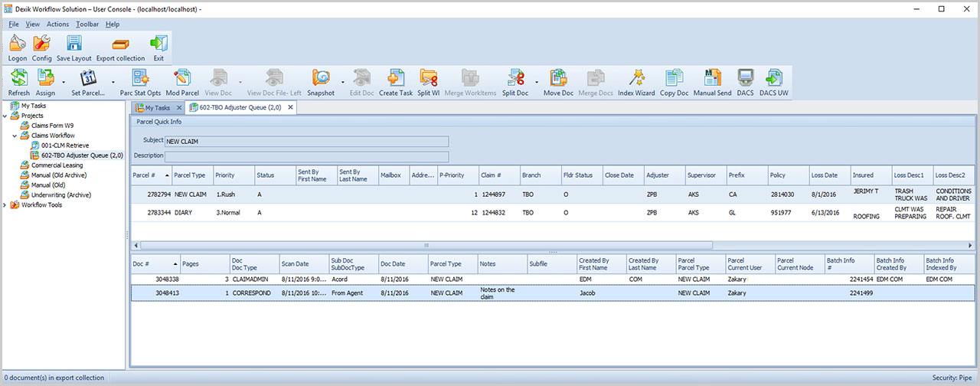Sort by the Loss Date column header

824,175
